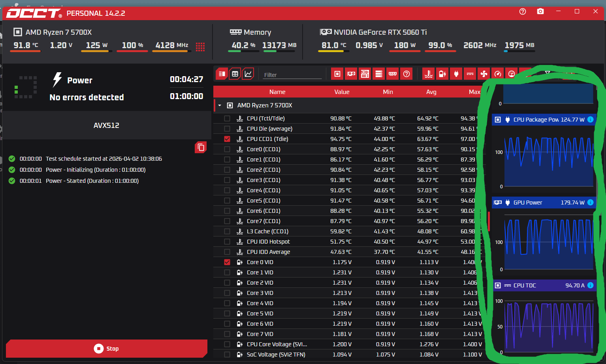Screen dimensions: 606x364
Task: Copy the test log to clipboard
Action: tap(201, 147)
